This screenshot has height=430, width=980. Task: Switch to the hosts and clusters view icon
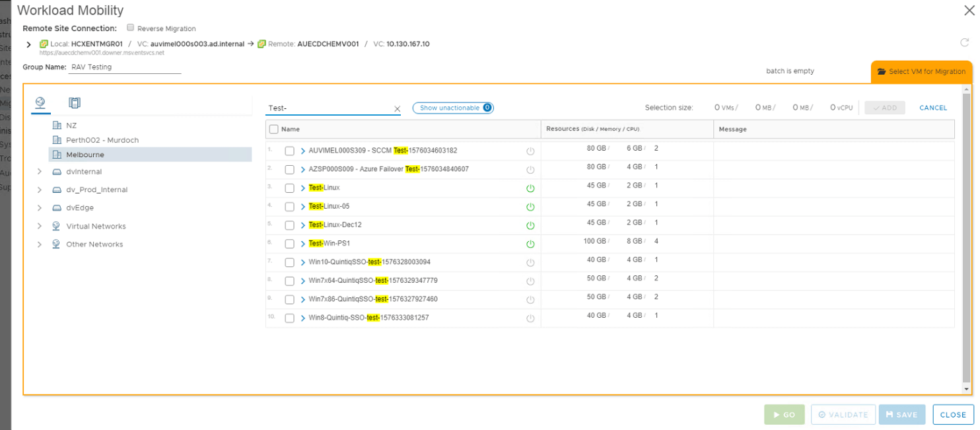(75, 103)
